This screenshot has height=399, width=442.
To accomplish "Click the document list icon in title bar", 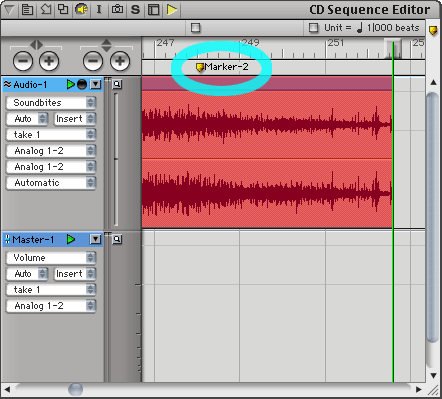I will pyautogui.click(x=27, y=10).
